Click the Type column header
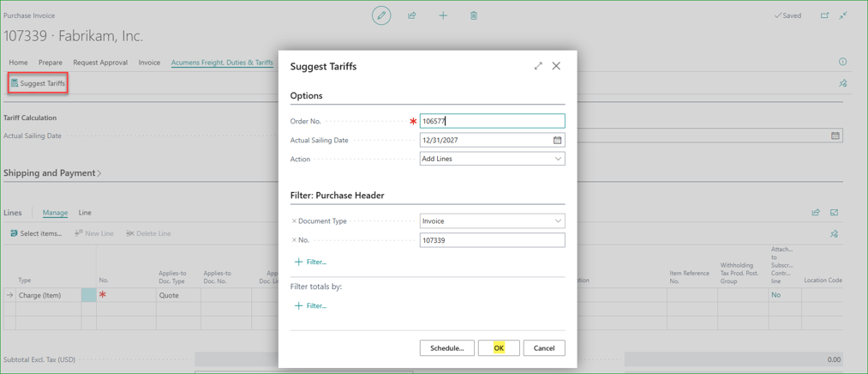 [x=25, y=280]
